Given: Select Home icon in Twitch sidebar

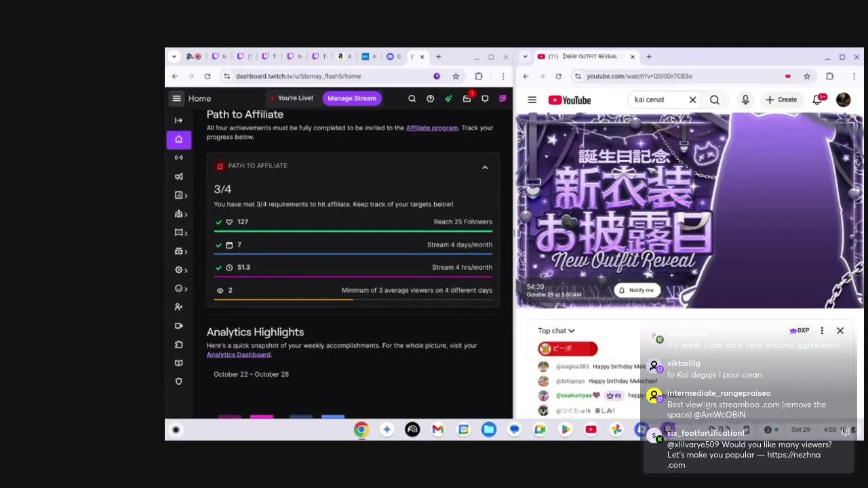Looking at the screenshot, I should [179, 140].
